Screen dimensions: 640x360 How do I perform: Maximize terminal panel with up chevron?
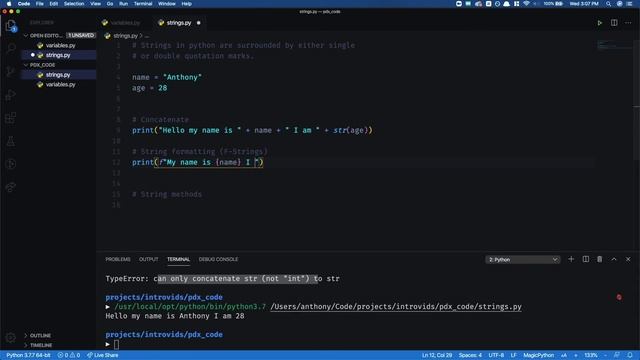pyautogui.click(x=614, y=259)
